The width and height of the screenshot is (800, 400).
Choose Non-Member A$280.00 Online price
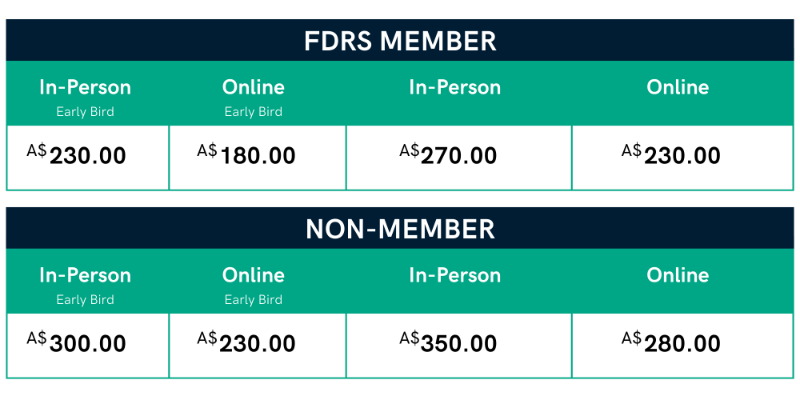(x=671, y=342)
